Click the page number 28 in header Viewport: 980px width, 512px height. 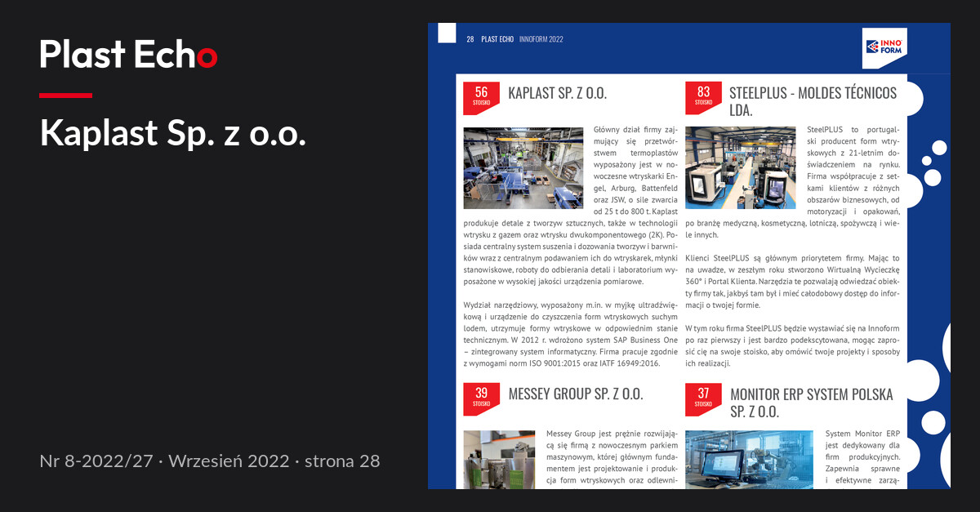click(470, 39)
